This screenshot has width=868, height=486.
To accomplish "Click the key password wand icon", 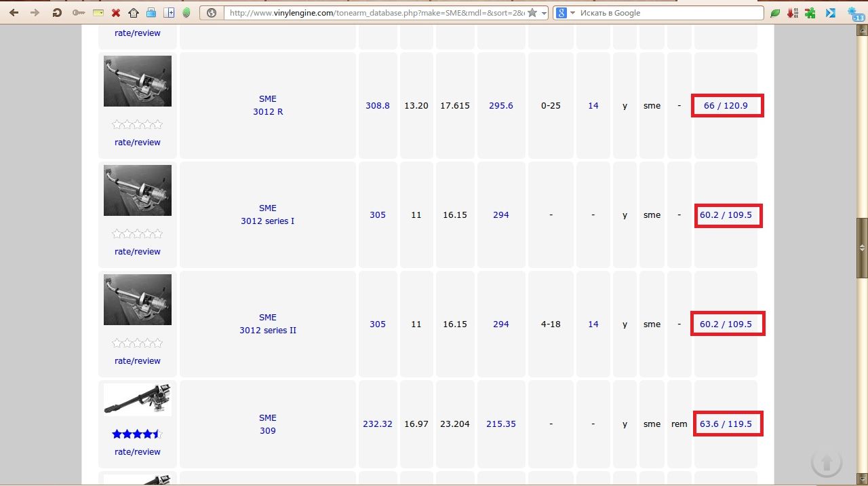I will pyautogui.click(x=79, y=13).
